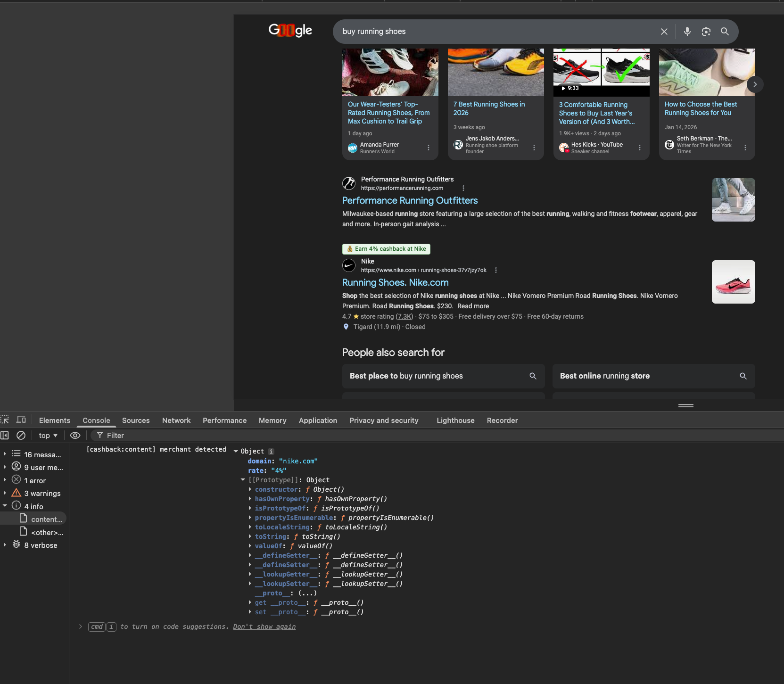Toggle the device toolbar icon
This screenshot has height=684, width=784.
coord(21,420)
